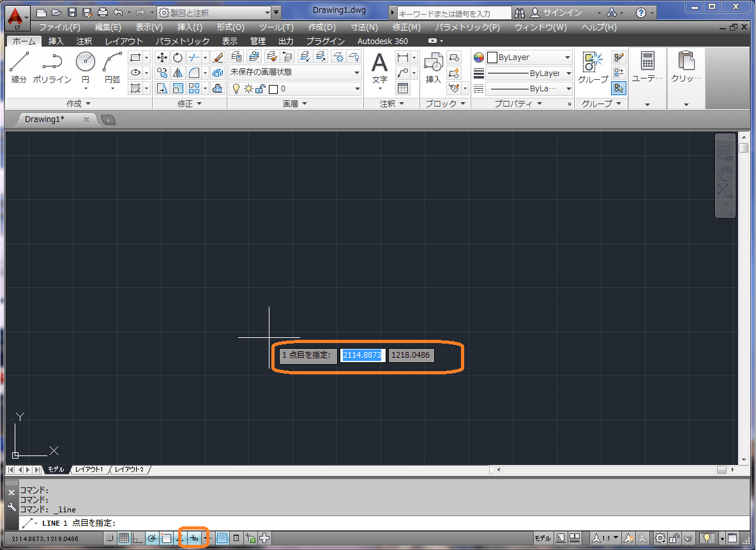This screenshot has height=550, width=756.
Task: Click the Scale tool icon
Action: (178, 88)
